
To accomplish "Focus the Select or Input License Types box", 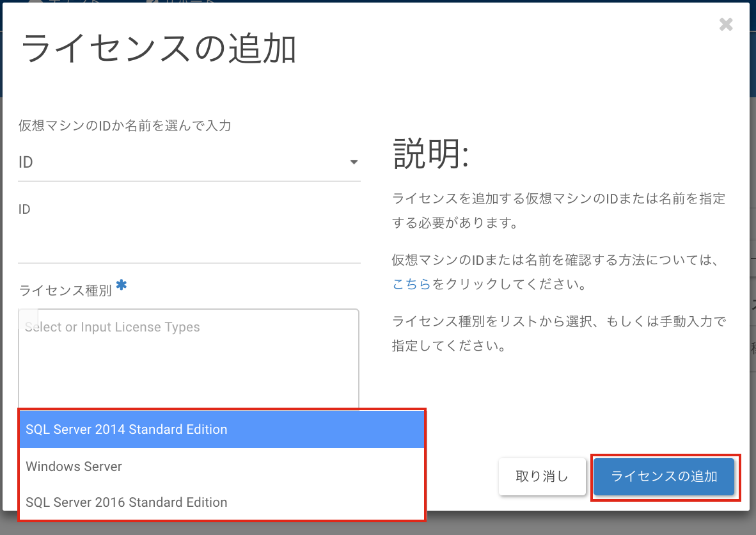I will (x=189, y=358).
